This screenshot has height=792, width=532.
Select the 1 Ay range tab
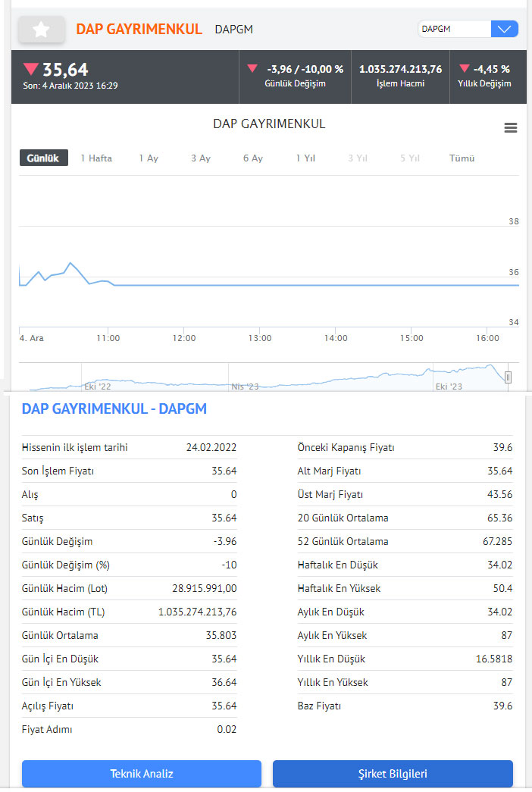pos(149,158)
